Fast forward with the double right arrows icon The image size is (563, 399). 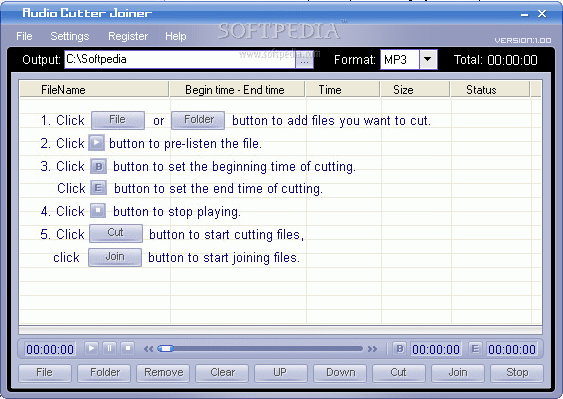tap(373, 349)
